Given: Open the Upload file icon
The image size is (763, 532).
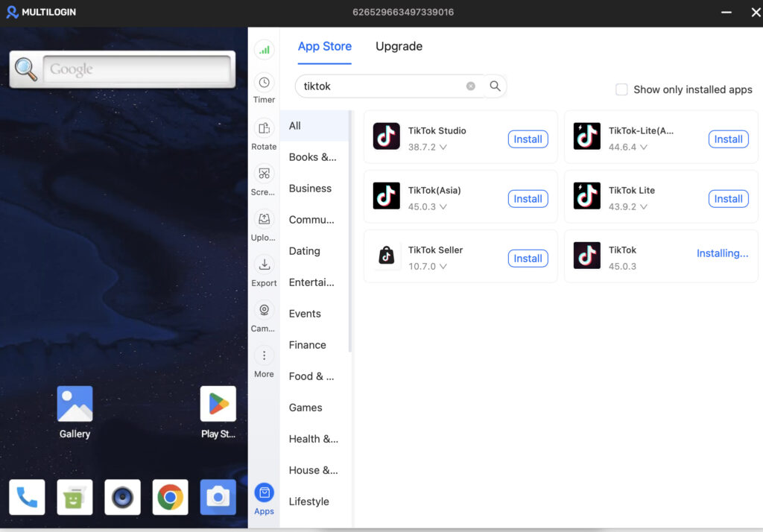Looking at the screenshot, I should tap(264, 219).
